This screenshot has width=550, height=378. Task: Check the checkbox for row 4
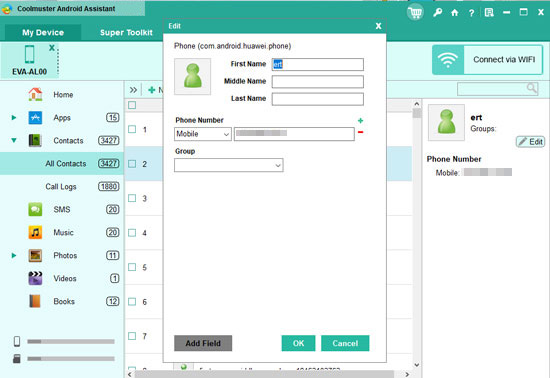pos(132,232)
